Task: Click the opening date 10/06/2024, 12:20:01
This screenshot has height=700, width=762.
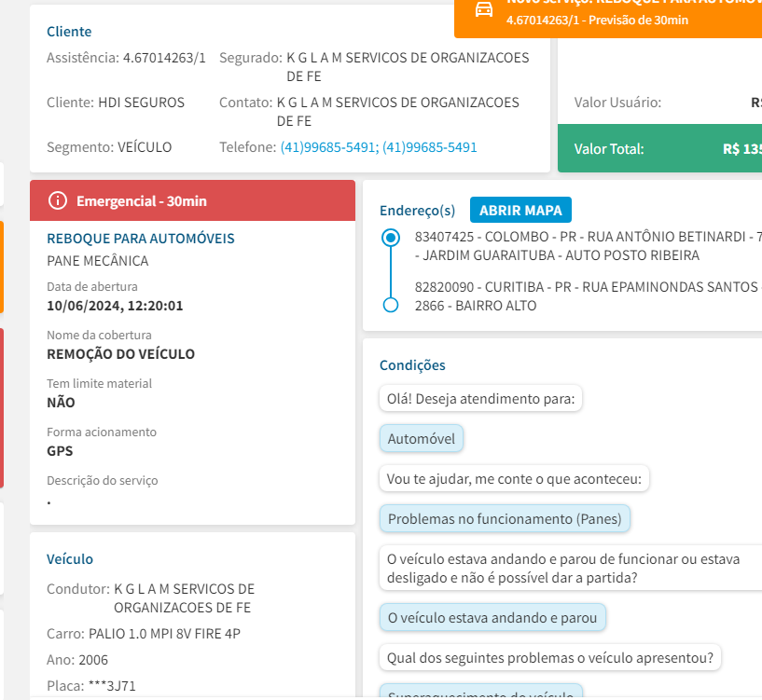Action: tap(115, 306)
